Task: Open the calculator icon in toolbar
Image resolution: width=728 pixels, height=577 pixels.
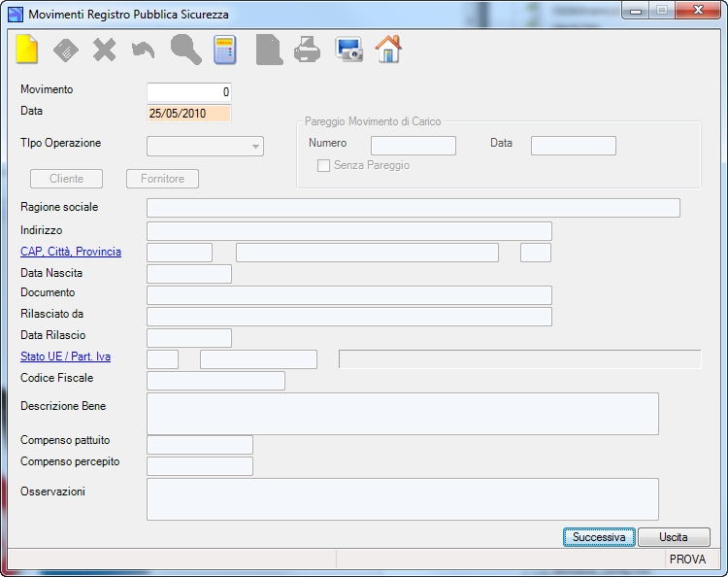Action: coord(225,50)
